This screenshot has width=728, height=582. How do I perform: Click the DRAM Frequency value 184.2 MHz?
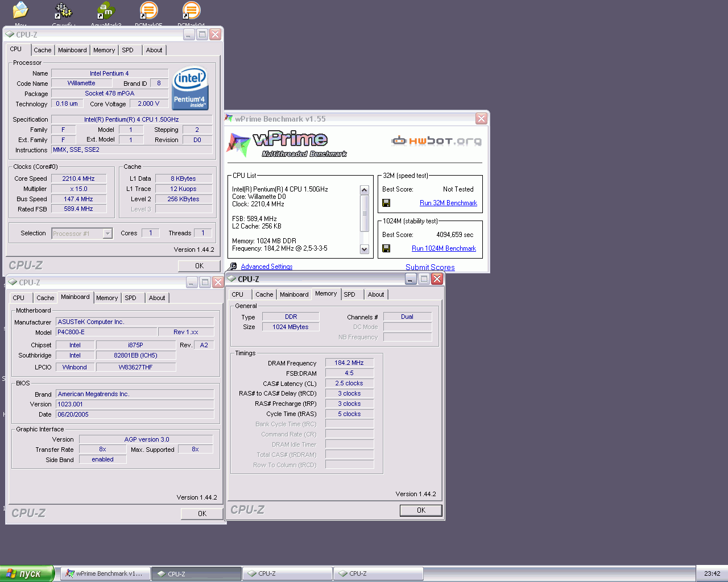[x=349, y=363]
